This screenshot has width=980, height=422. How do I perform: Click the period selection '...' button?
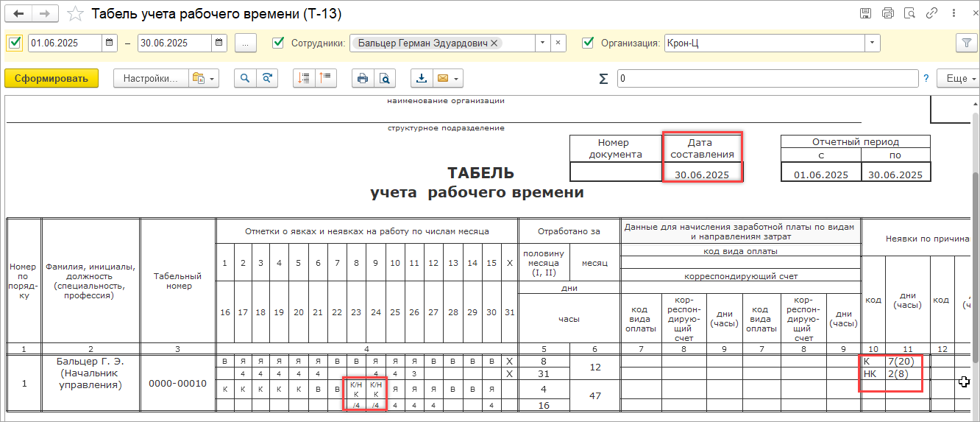(x=245, y=43)
